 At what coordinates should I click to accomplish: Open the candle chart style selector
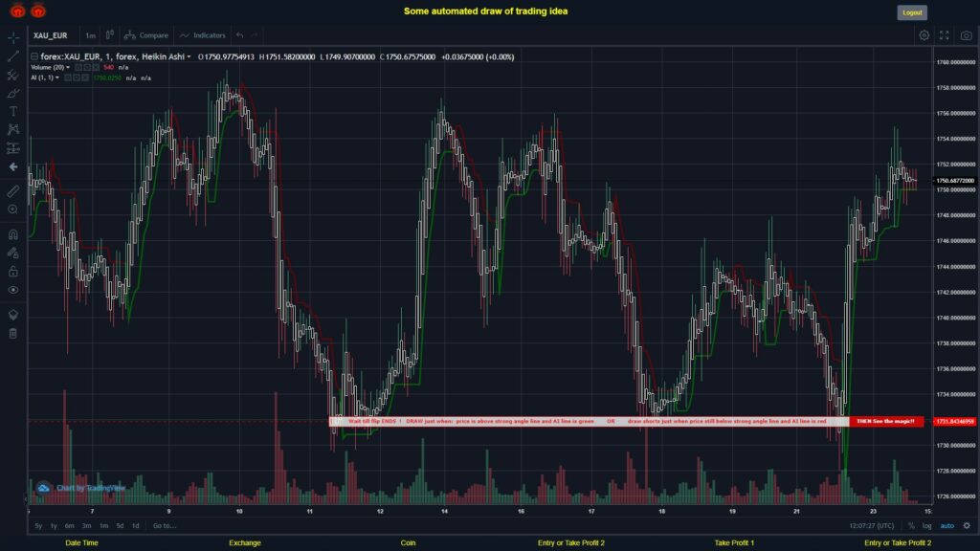tap(110, 35)
